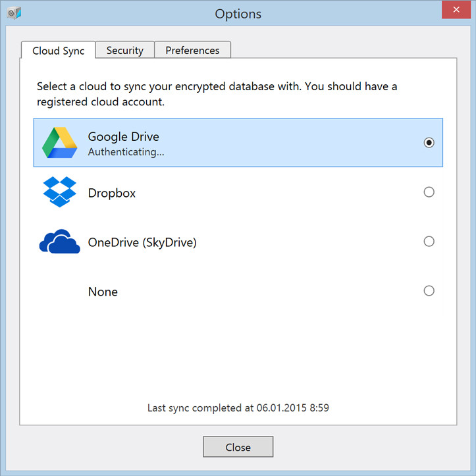Viewport: 476px width, 476px height.
Task: Switch to the Security tab
Action: point(125,50)
